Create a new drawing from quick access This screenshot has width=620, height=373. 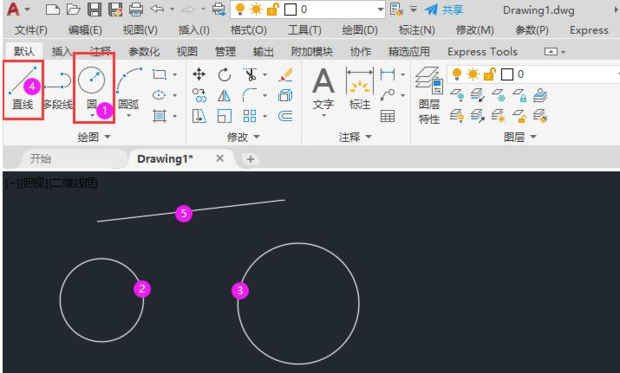click(x=53, y=9)
